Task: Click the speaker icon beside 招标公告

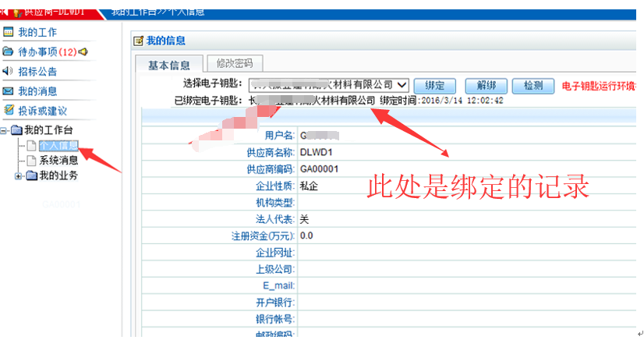Action: click(9, 72)
